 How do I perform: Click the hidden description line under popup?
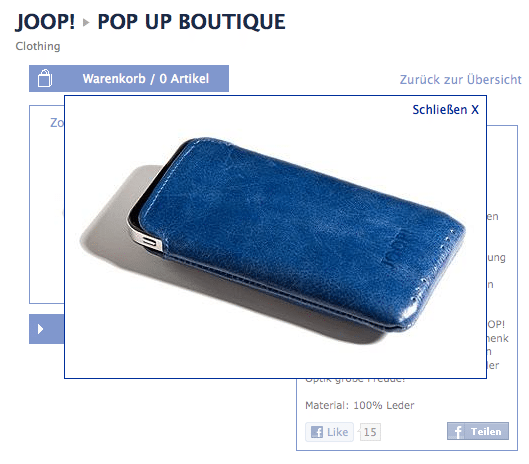(355, 380)
